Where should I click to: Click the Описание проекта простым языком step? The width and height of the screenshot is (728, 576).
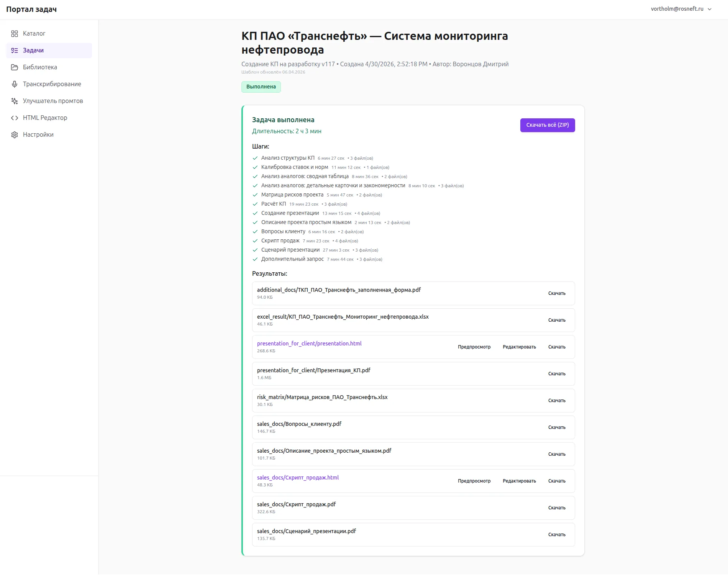point(306,223)
